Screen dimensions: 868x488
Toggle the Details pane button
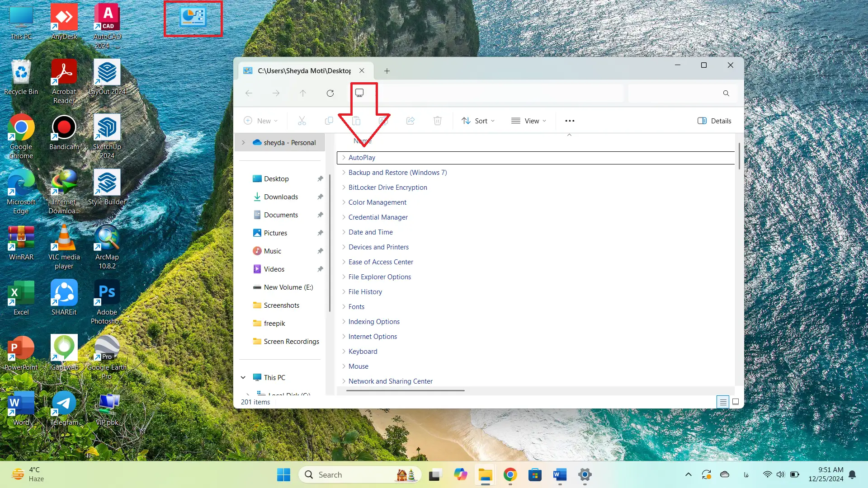(x=714, y=121)
